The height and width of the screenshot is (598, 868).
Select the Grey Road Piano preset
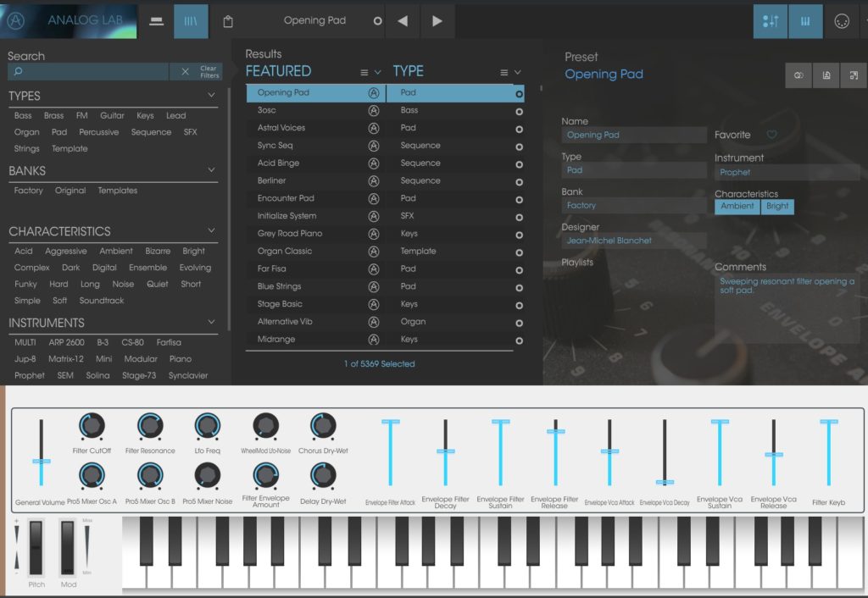click(290, 234)
